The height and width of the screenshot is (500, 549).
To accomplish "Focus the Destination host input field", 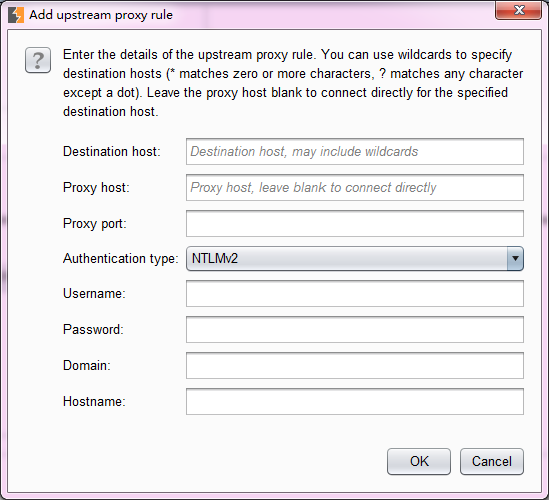I will 355,152.
